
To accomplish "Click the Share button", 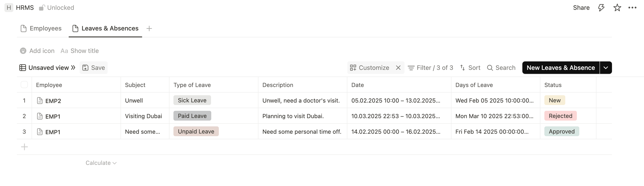I will click(x=581, y=8).
